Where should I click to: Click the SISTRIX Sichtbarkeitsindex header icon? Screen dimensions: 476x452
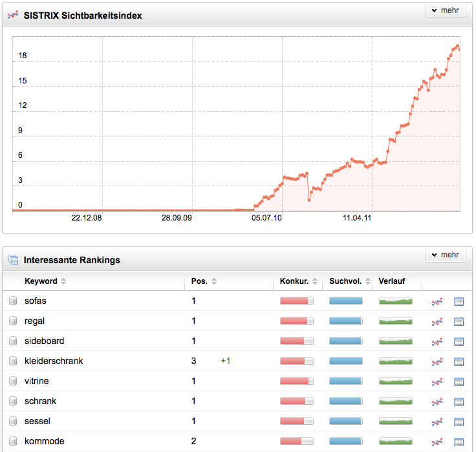click(12, 15)
